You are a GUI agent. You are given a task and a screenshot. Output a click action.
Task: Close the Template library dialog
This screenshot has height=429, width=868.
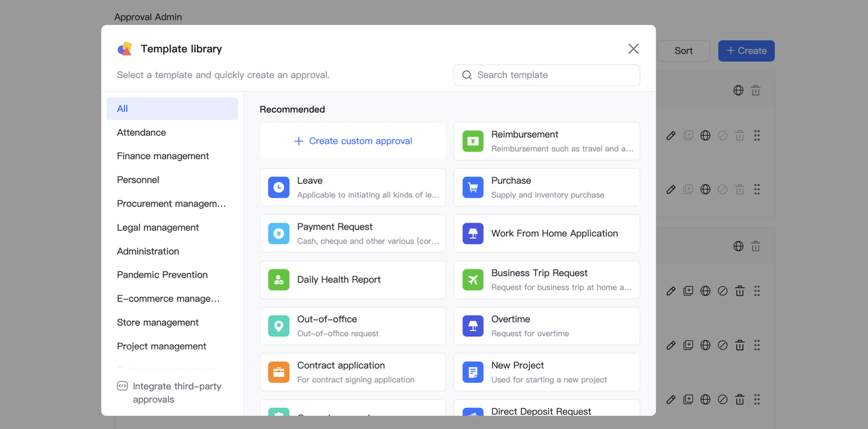tap(633, 49)
